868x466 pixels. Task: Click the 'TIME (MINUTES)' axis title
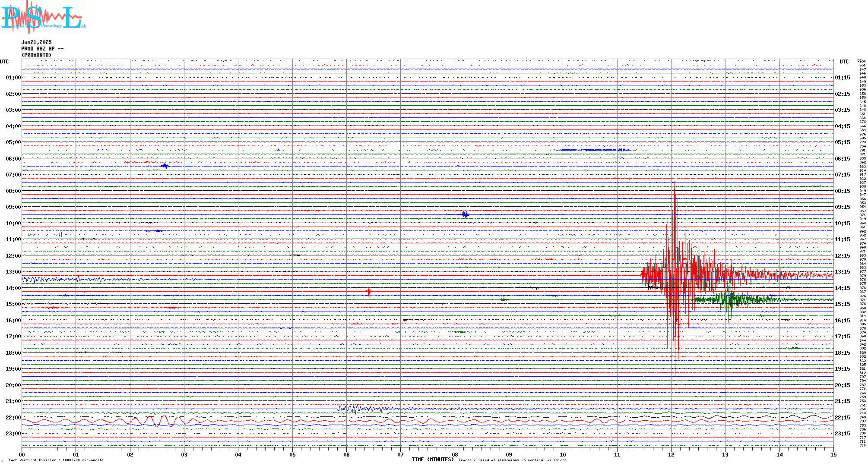(x=433, y=460)
